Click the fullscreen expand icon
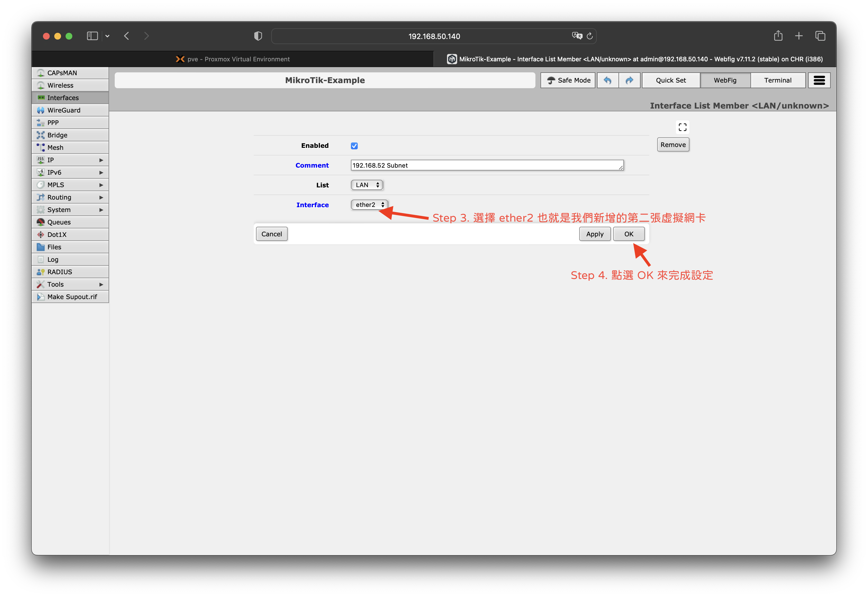 coord(682,127)
